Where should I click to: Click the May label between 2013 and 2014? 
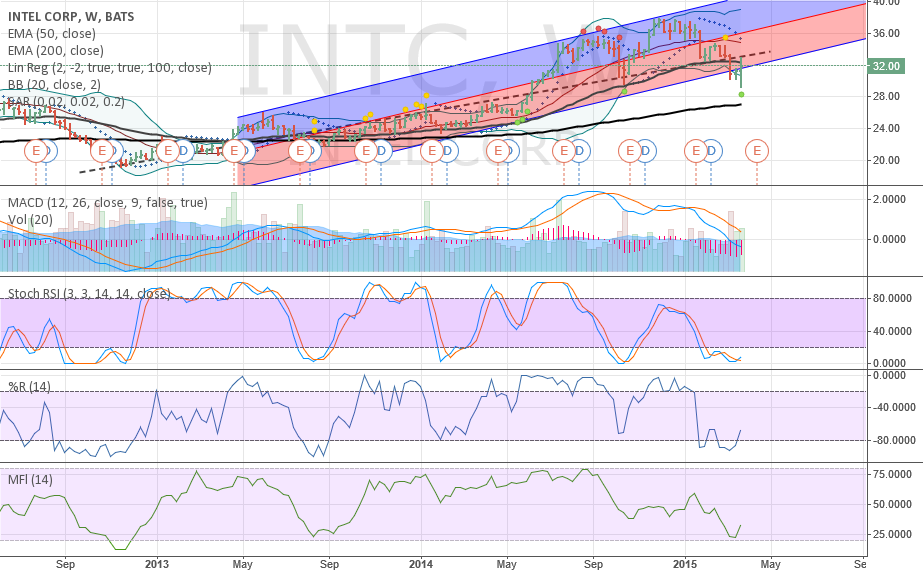(243, 564)
